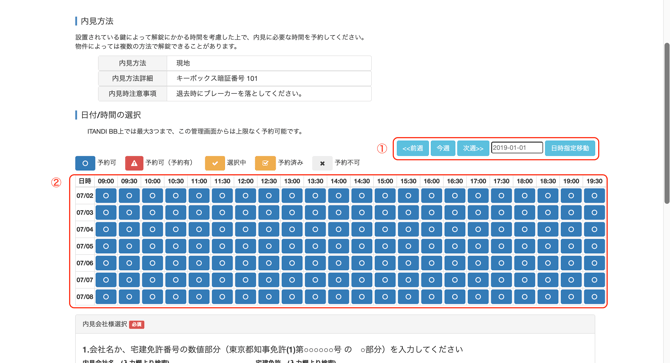Select 07/03 slot at 09:30
The width and height of the screenshot is (670, 363).
pos(129,212)
